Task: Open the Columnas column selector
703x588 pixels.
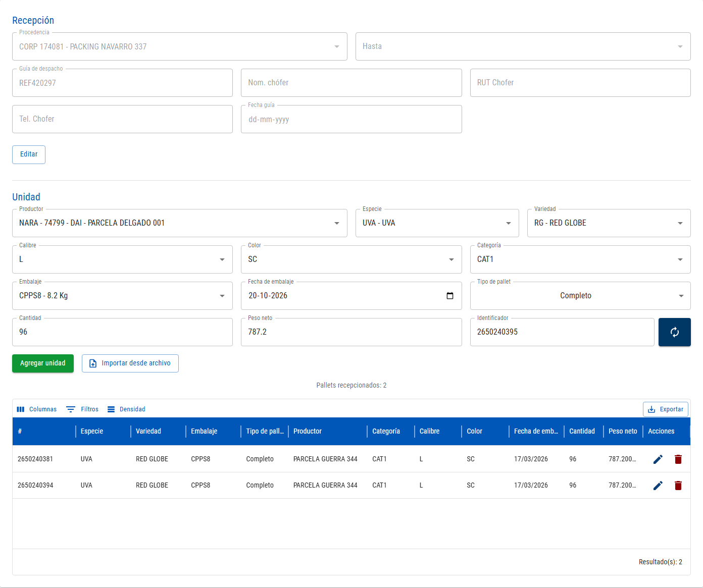Action: pos(36,409)
